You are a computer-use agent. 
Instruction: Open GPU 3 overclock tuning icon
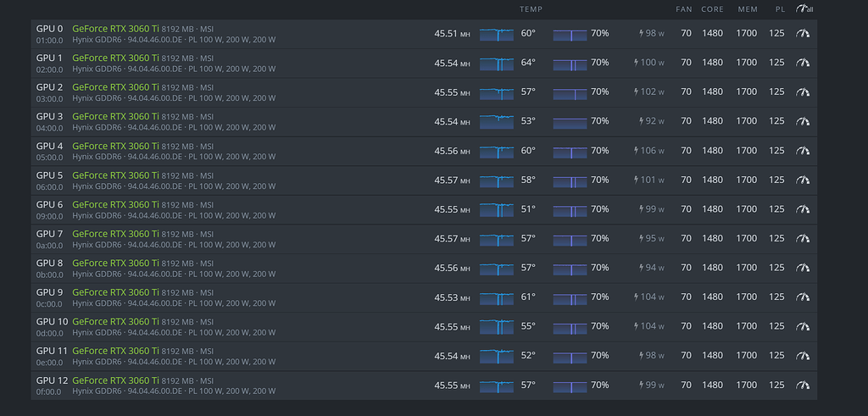pos(803,121)
